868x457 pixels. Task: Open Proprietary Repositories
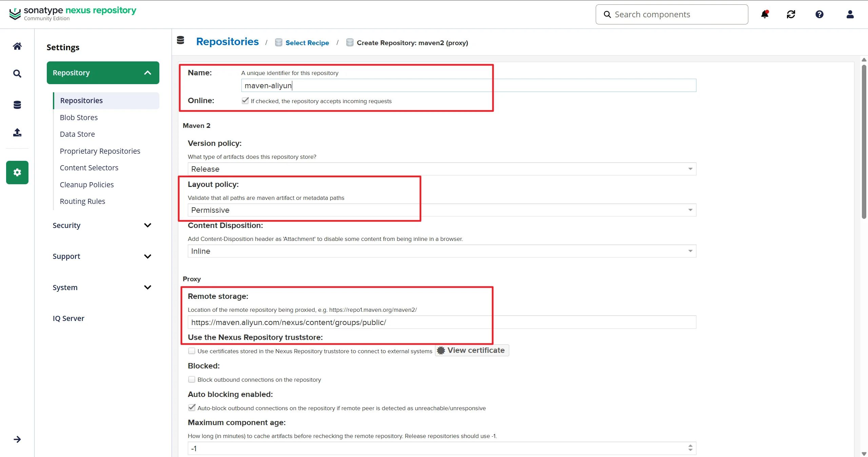point(100,151)
